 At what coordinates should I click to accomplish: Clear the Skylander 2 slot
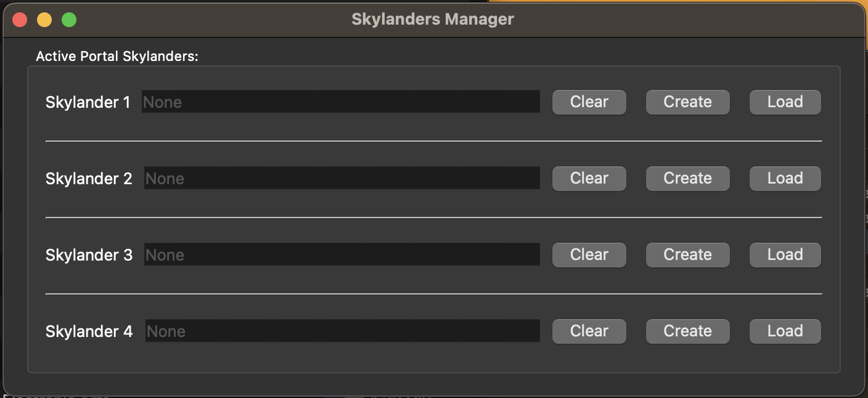tap(589, 178)
